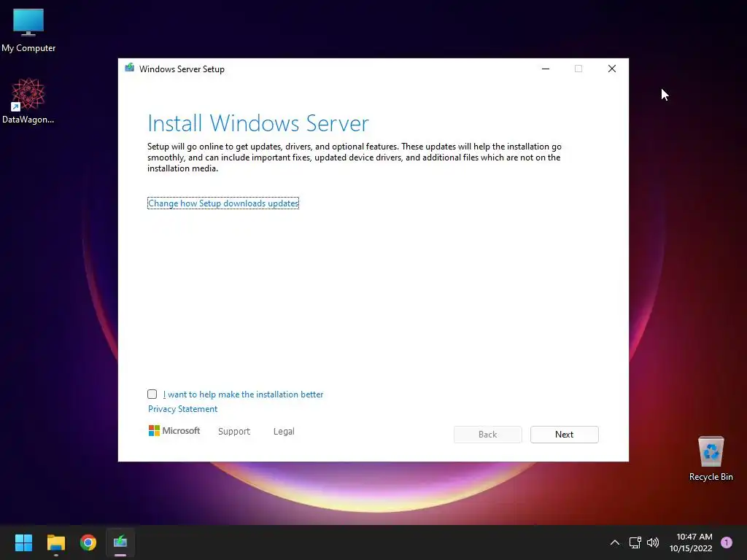This screenshot has height=560, width=747.
Task: Open the taskbar clock and date
Action: (x=692, y=542)
